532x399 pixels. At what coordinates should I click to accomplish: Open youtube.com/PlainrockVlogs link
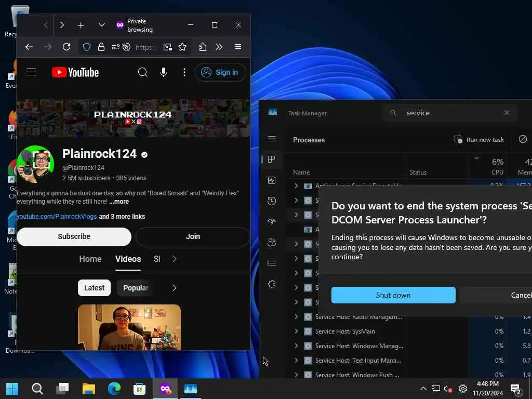(x=57, y=217)
